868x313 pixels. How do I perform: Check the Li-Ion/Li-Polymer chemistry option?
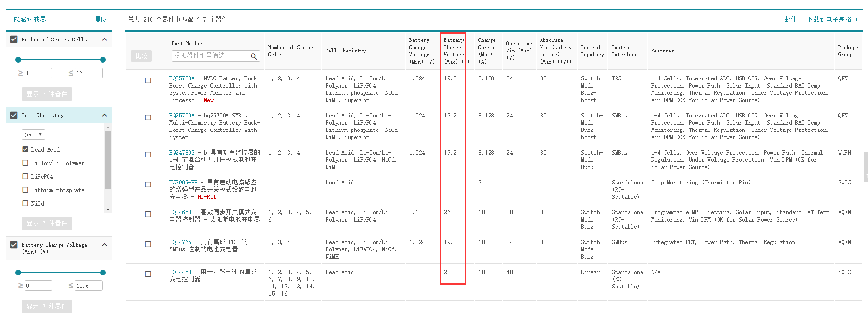click(x=25, y=163)
